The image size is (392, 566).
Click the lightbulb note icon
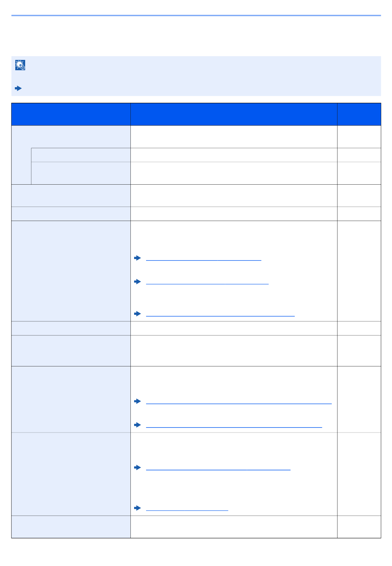pos(20,65)
